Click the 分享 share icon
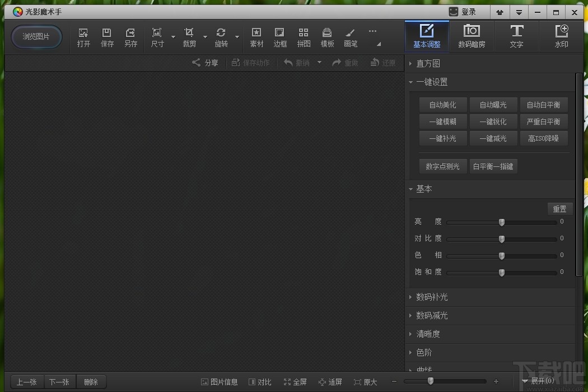Image resolution: width=588 pixels, height=392 pixels. 205,63
